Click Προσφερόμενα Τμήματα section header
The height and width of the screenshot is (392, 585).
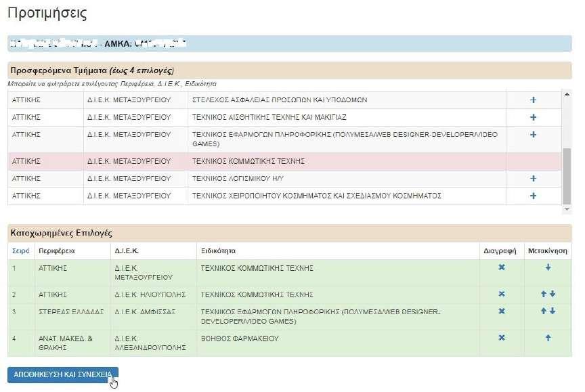(290, 70)
